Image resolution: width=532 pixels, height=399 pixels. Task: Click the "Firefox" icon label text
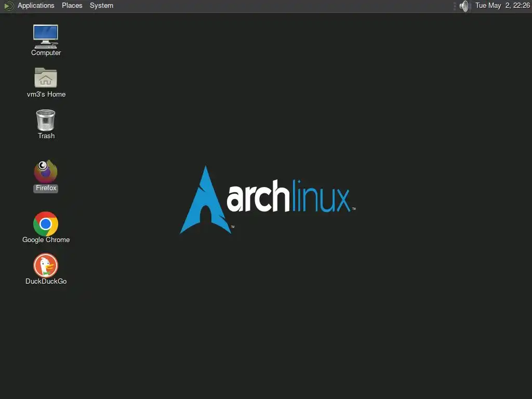coord(46,188)
